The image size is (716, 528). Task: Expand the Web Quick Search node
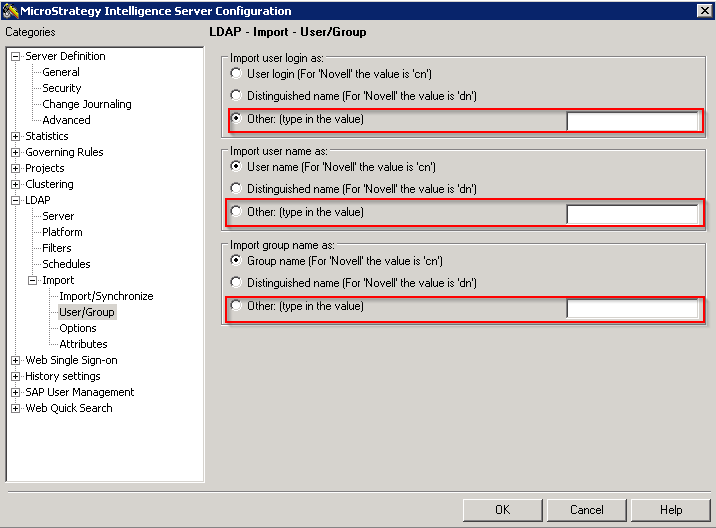point(16,408)
